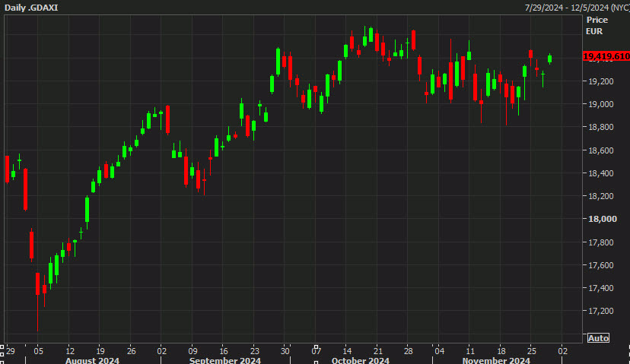Image resolution: width=630 pixels, height=364 pixels.
Task: Click the 14 date tick label
Action: click(x=347, y=351)
